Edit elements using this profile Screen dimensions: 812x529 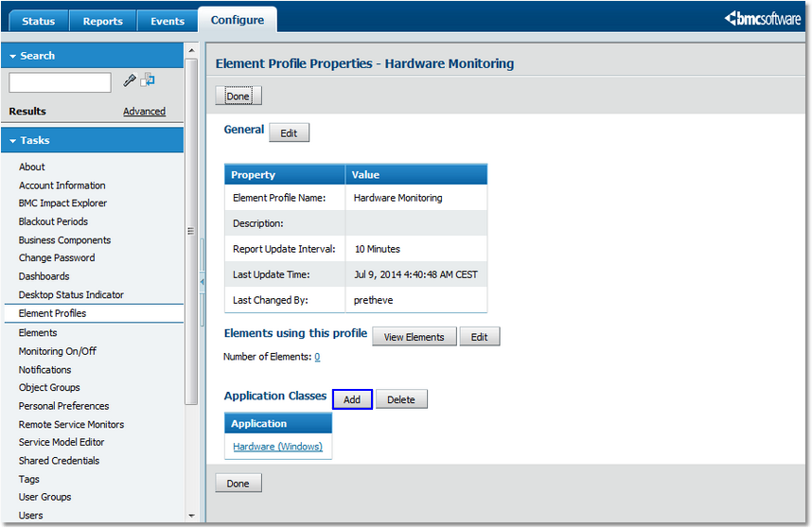(480, 337)
